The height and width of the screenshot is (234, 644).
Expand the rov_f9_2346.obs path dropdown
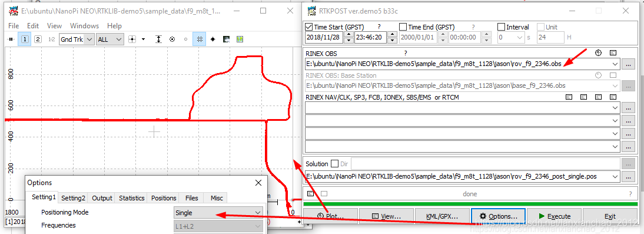point(615,64)
